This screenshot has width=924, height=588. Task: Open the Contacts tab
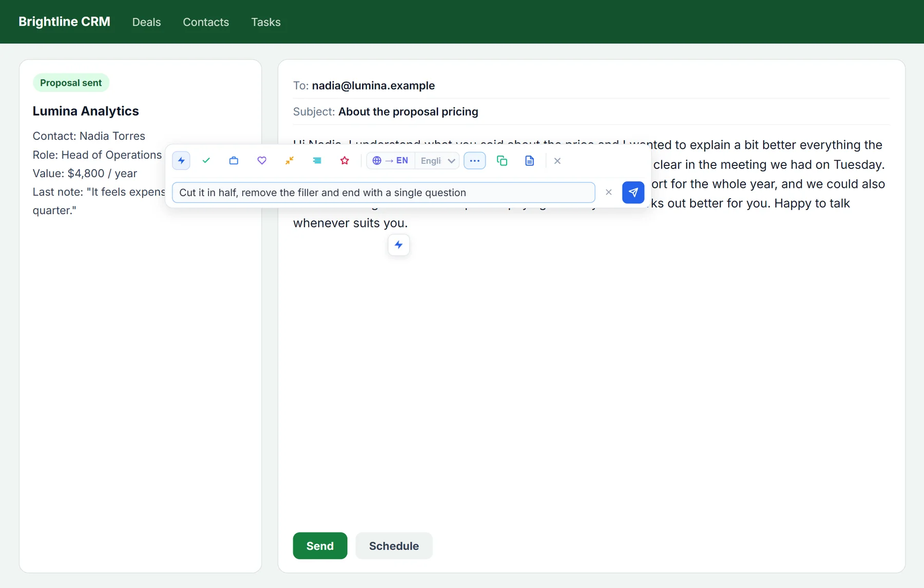[206, 22]
